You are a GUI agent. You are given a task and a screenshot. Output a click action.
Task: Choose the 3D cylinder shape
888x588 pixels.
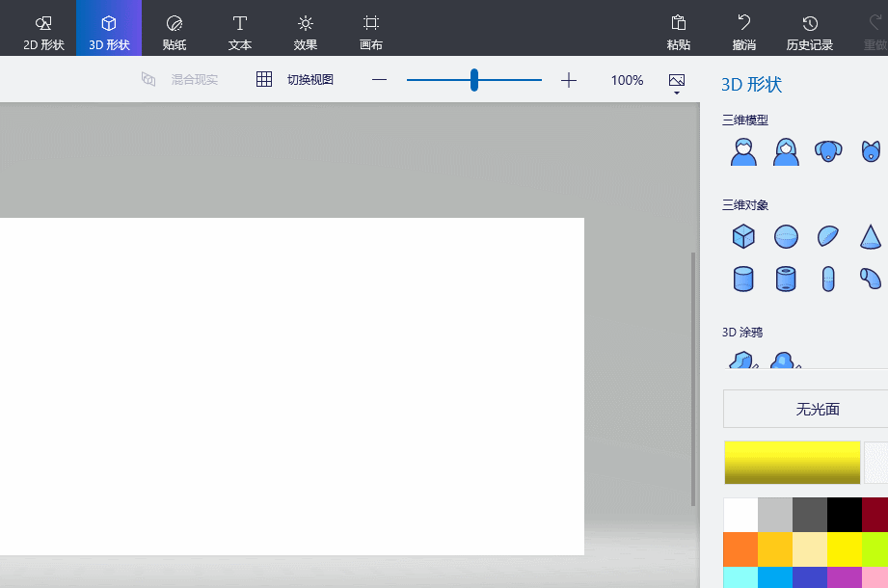(x=743, y=279)
